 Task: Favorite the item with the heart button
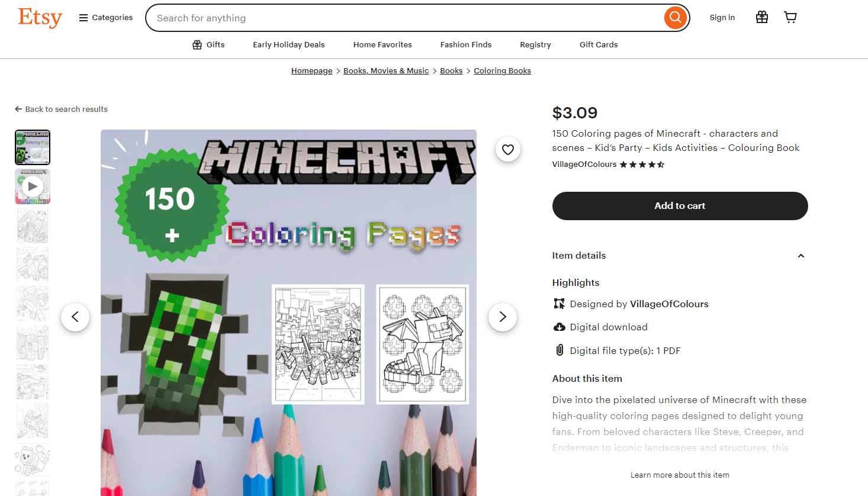coord(507,149)
